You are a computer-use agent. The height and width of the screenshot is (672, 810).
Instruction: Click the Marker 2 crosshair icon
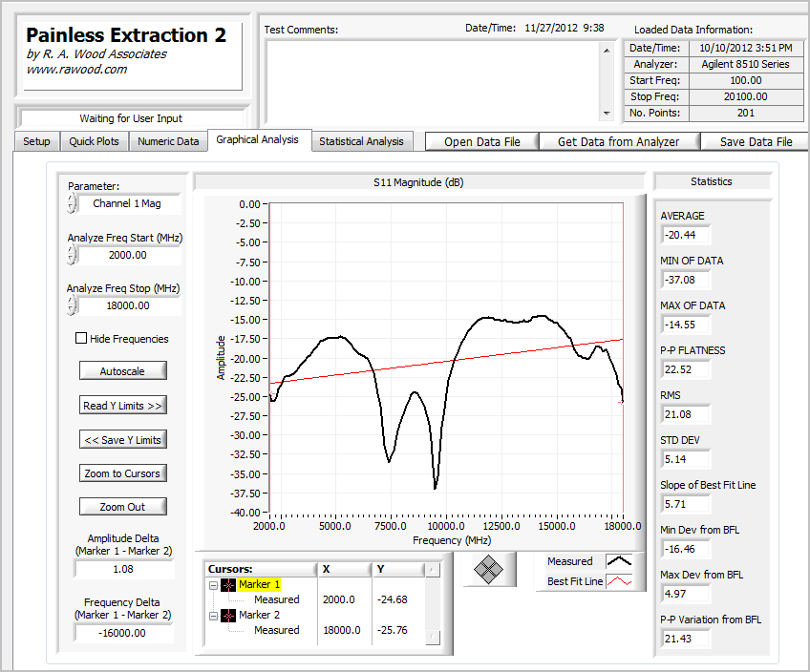click(x=227, y=616)
